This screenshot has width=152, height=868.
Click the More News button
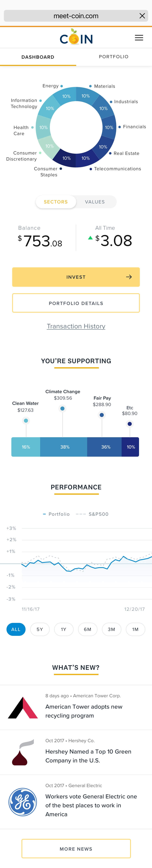coord(76,848)
